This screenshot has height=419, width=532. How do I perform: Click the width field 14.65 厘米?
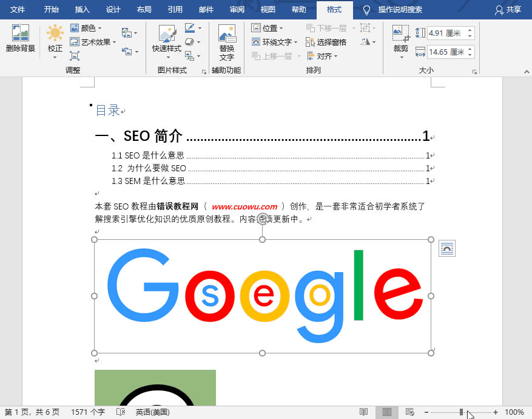[x=446, y=52]
